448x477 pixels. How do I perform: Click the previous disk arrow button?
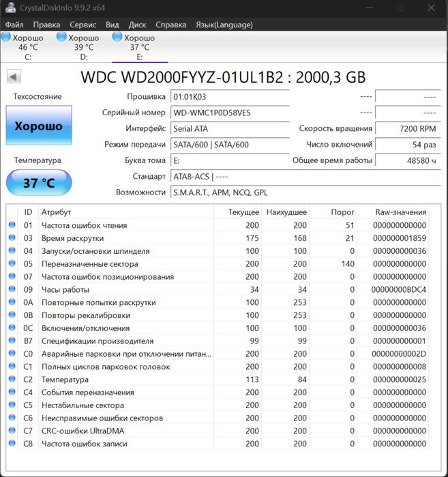[x=14, y=76]
